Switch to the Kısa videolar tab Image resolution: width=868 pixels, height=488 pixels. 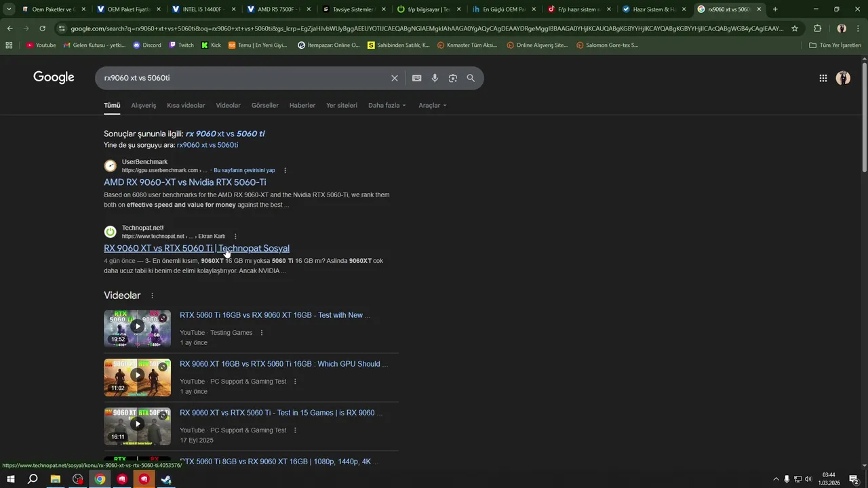point(186,105)
